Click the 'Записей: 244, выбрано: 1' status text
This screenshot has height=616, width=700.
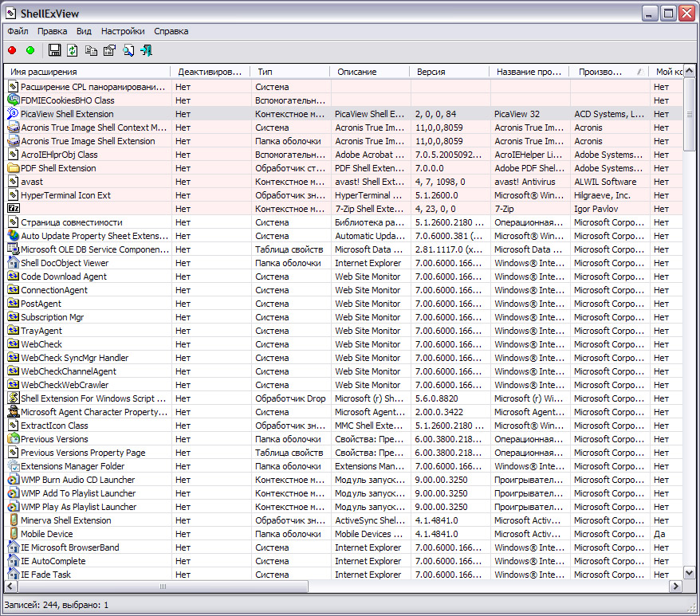(57, 605)
